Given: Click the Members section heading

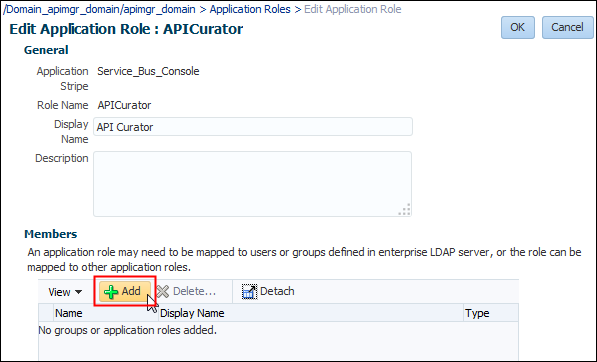Looking at the screenshot, I should click(51, 234).
